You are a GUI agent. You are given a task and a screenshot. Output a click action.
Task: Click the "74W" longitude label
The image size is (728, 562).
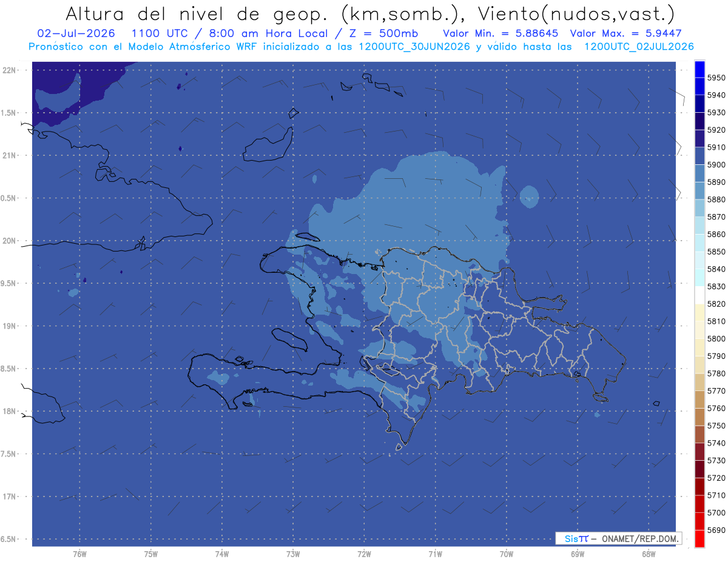[221, 554]
